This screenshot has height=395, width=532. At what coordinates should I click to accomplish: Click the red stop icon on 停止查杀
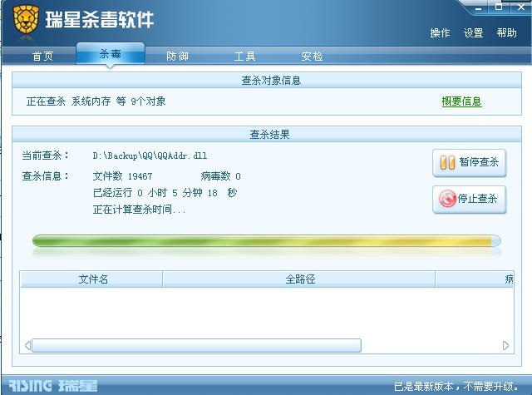click(x=447, y=199)
